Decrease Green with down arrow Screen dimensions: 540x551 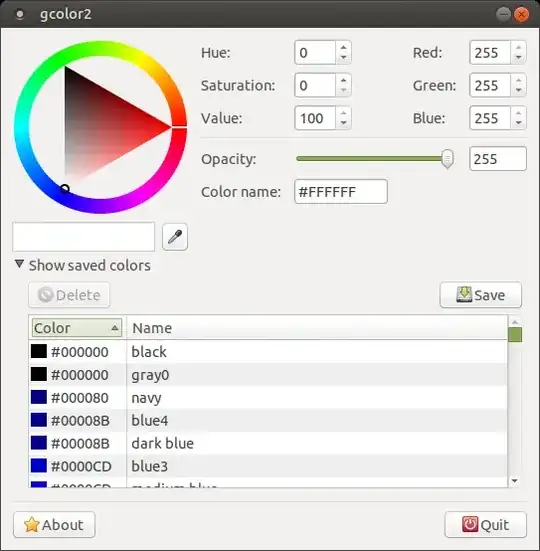(518, 91)
